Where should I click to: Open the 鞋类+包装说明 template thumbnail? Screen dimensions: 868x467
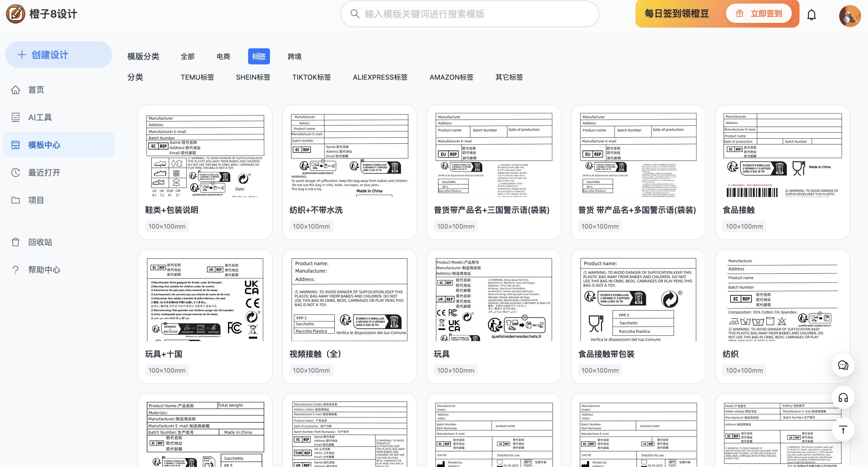(x=205, y=155)
